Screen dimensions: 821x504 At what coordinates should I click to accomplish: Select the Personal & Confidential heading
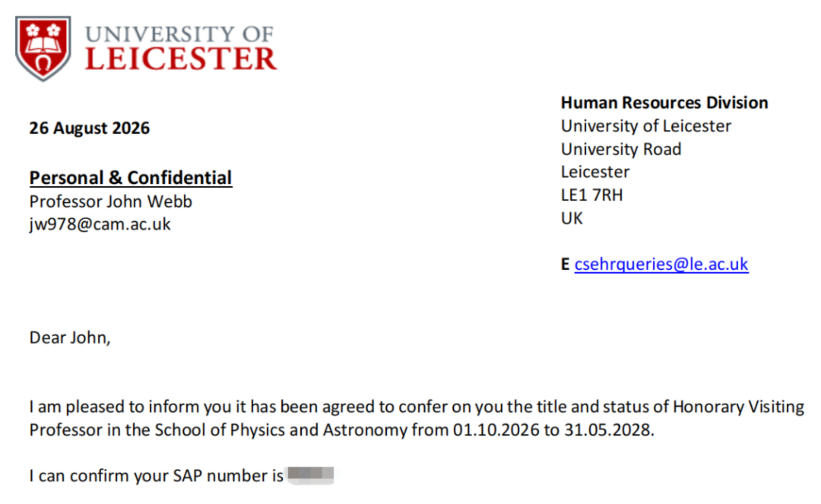point(131,178)
